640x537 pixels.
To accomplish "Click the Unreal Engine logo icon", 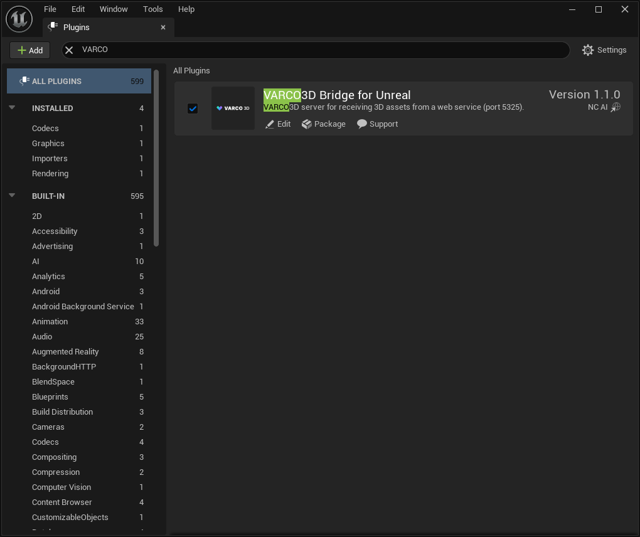I will tap(19, 19).
